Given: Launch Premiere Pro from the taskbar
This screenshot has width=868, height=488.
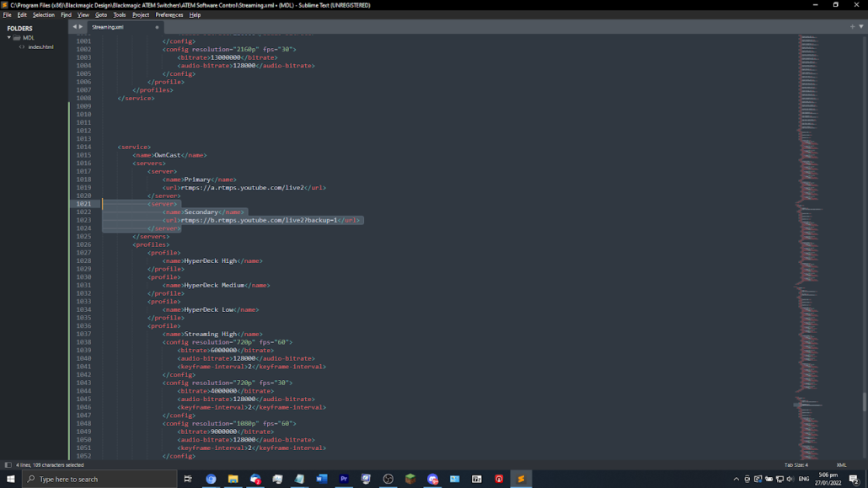Looking at the screenshot, I should (x=344, y=479).
